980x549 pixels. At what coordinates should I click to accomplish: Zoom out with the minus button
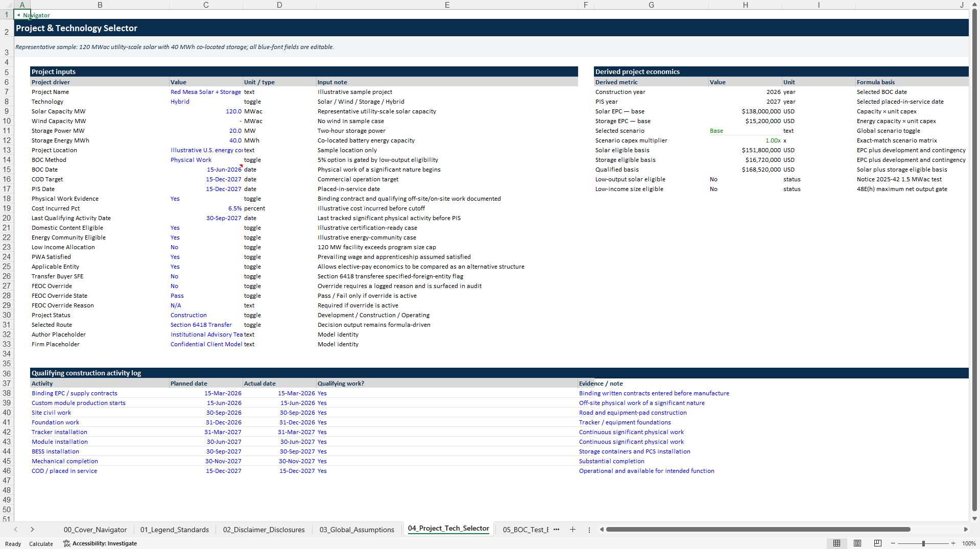click(893, 543)
